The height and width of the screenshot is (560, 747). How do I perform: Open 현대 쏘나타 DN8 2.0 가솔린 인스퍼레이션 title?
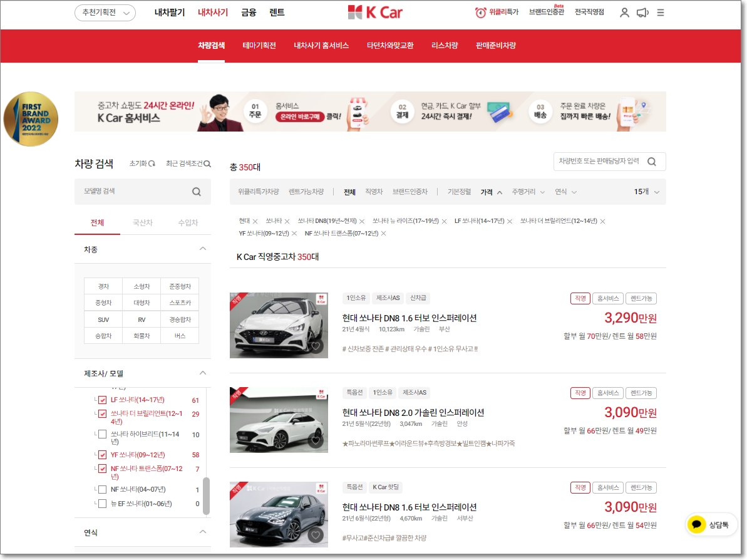click(413, 413)
